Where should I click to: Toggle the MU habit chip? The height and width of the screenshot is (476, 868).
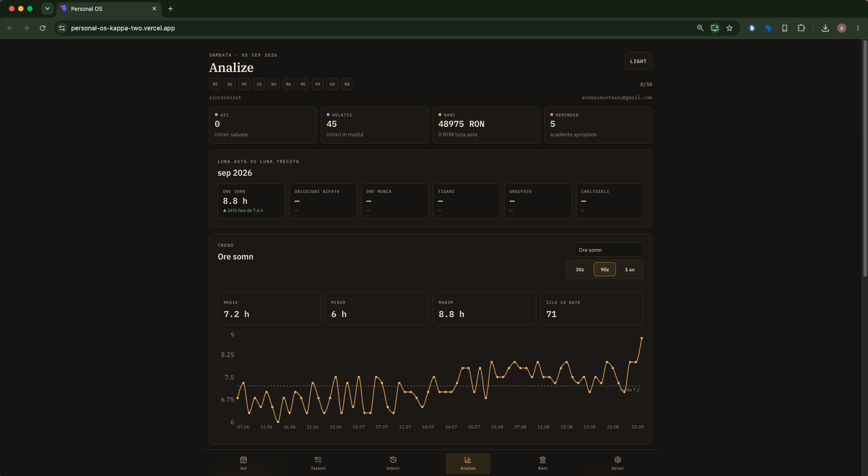click(303, 84)
